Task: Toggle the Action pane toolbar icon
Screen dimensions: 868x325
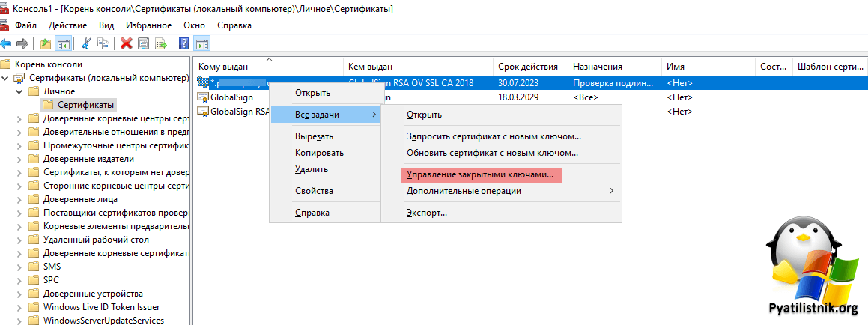Action: click(x=201, y=43)
